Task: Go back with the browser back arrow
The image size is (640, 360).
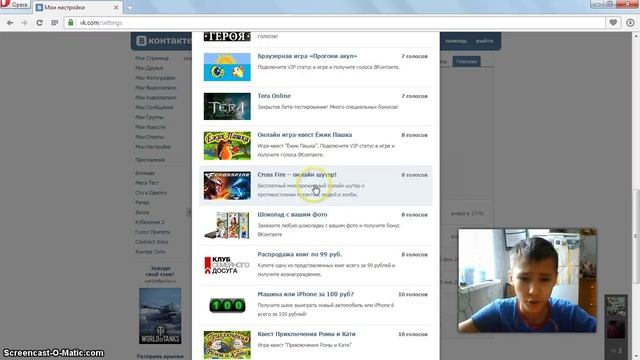Action: [10, 23]
